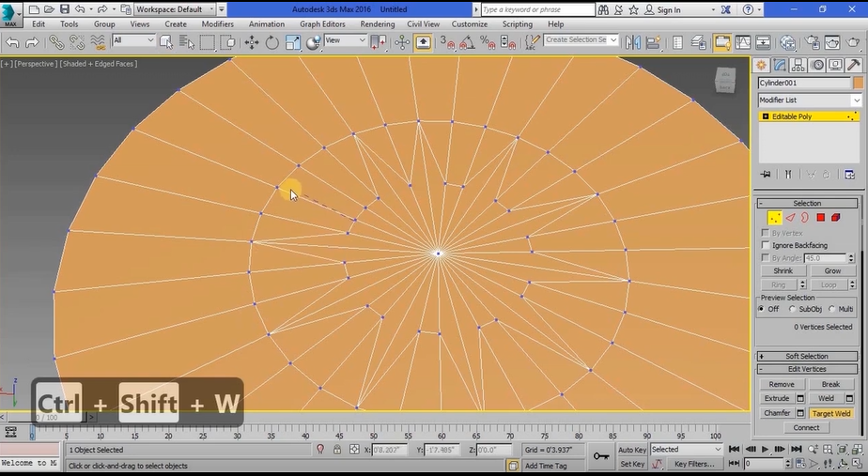Open Select by Name list icon
Screen dimensions: 868x476
[187, 42]
